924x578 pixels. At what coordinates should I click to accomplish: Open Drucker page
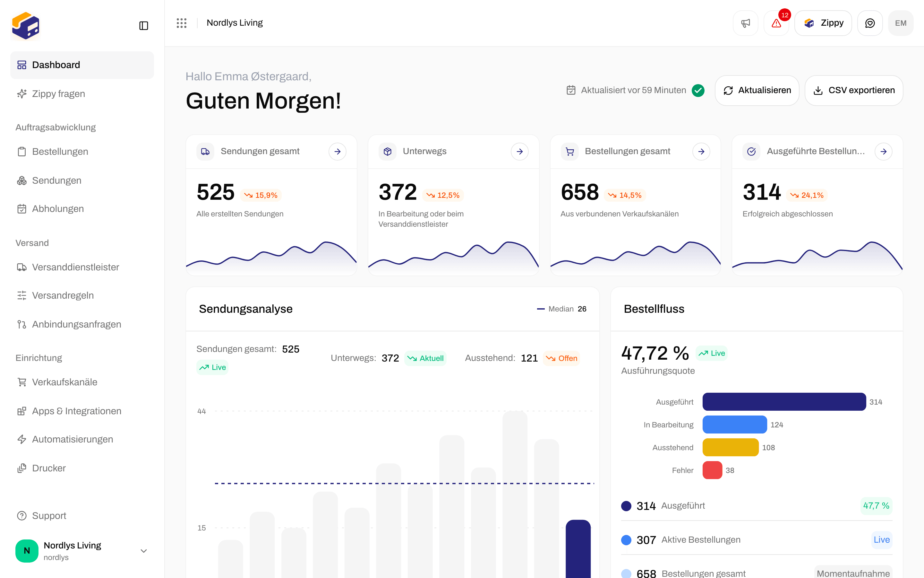[x=82, y=468]
